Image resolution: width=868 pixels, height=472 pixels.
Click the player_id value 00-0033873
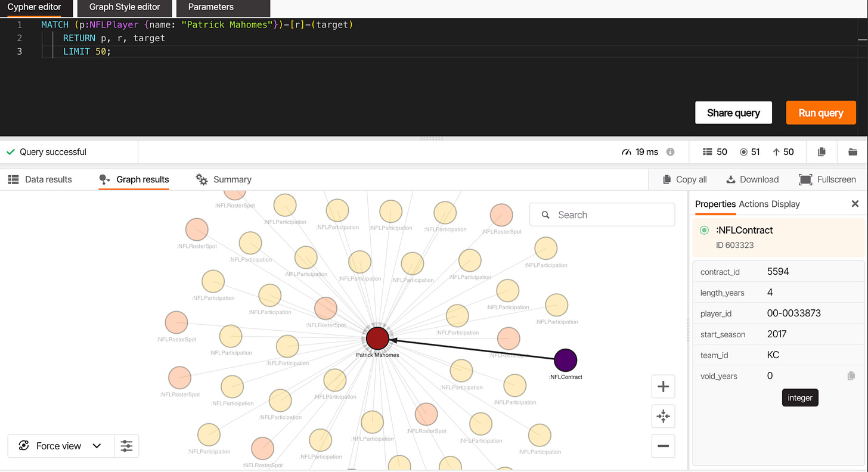click(794, 313)
